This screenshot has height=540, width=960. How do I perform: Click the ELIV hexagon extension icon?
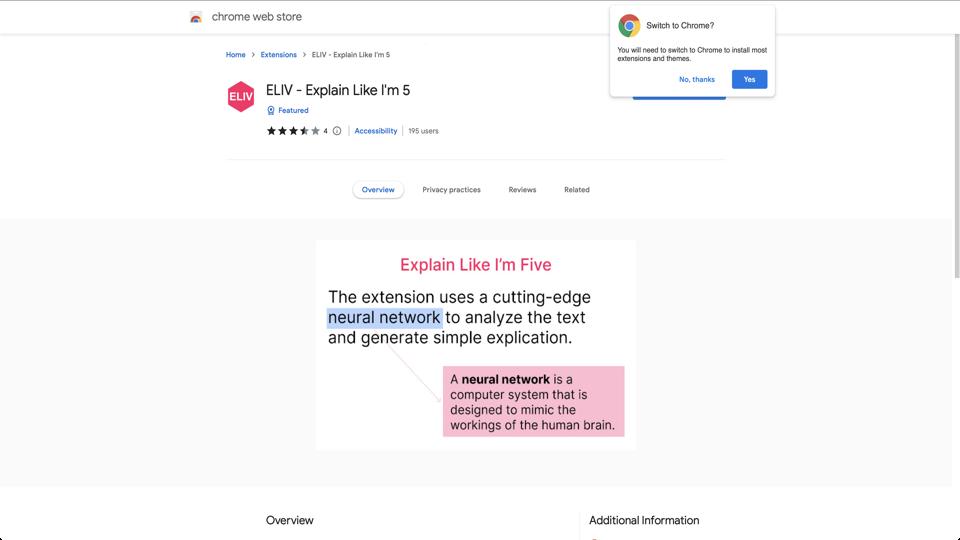tap(241, 96)
